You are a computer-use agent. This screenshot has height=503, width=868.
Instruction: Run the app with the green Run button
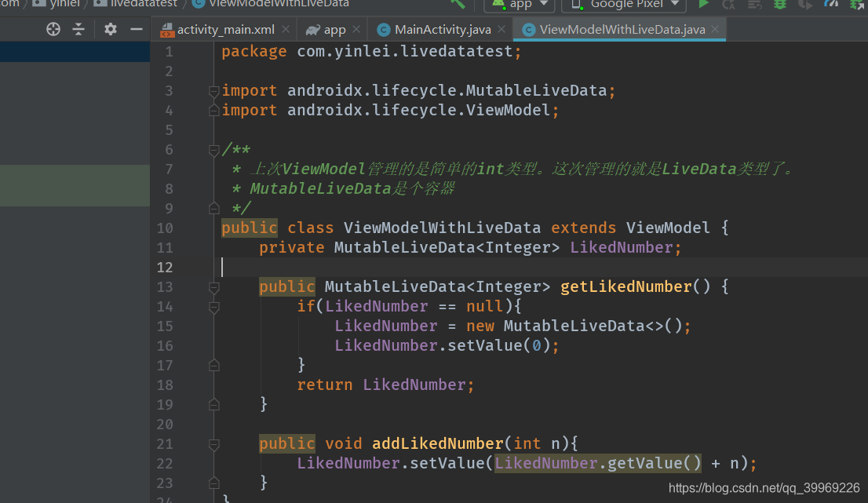(704, 5)
